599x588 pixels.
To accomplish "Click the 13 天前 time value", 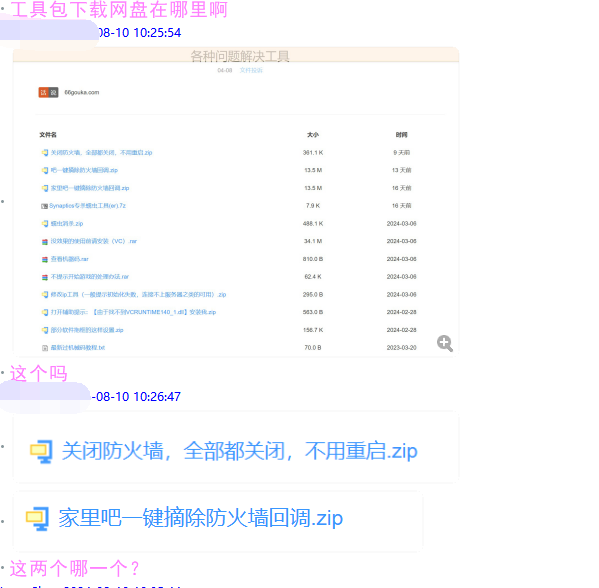I will [401, 170].
